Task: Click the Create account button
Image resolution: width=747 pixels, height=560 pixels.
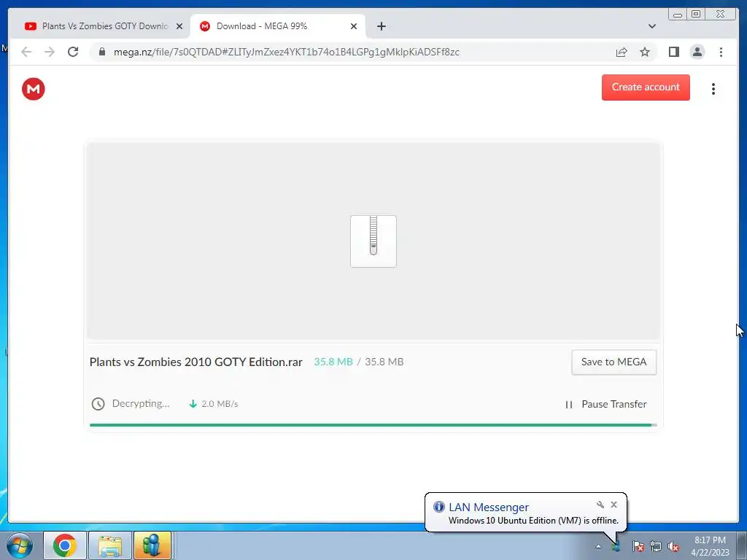Action: (646, 87)
